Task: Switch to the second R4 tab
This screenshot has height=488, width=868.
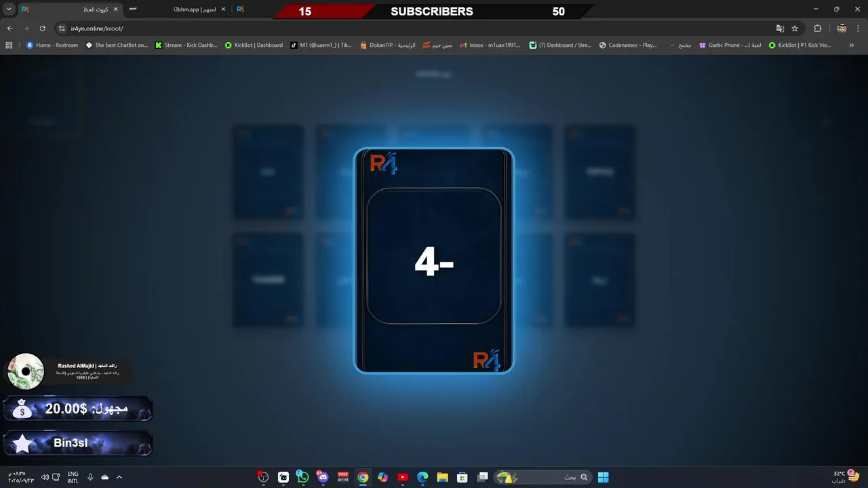Action: [x=241, y=9]
